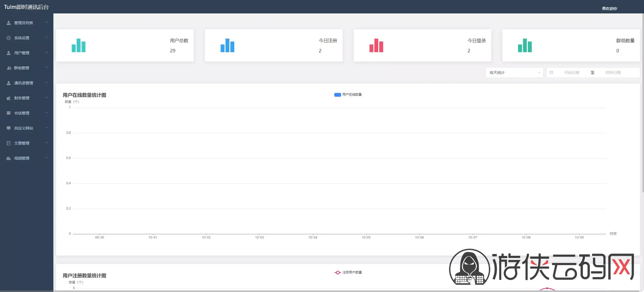Viewport: 644px width, 292px height.
Task: Open the 群组管理 sidebar menu
Action: click(27, 68)
